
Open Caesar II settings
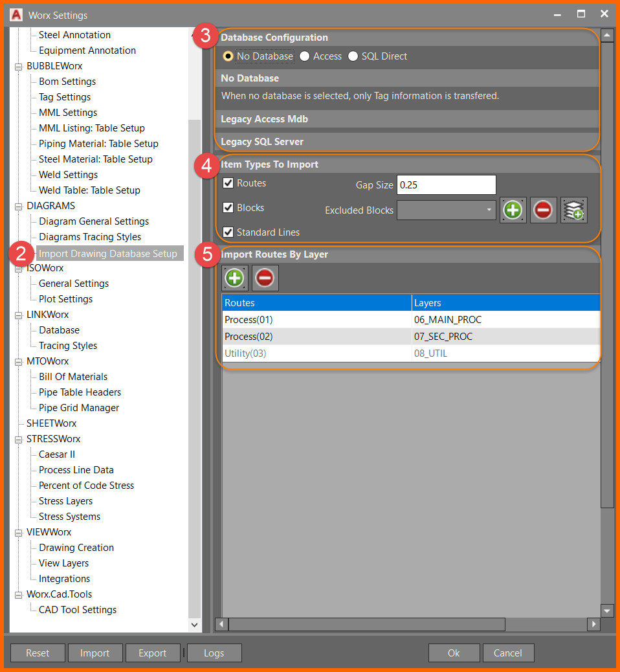56,454
